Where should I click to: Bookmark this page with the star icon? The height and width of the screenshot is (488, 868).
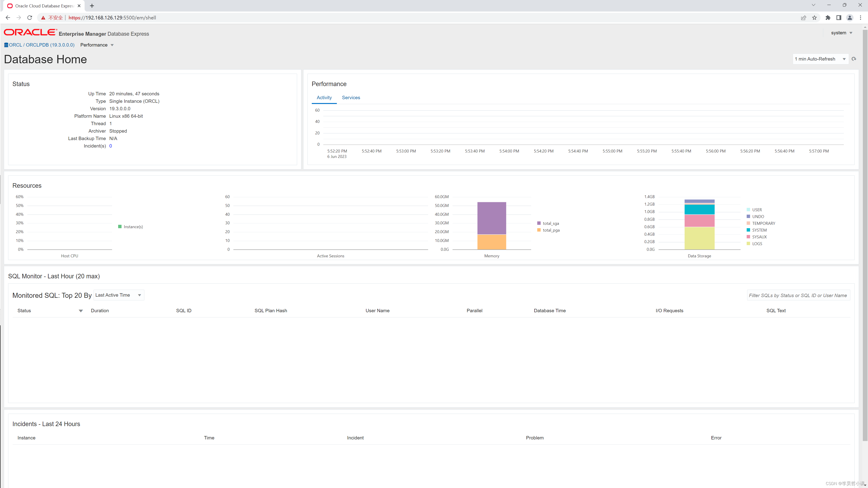[x=814, y=18]
